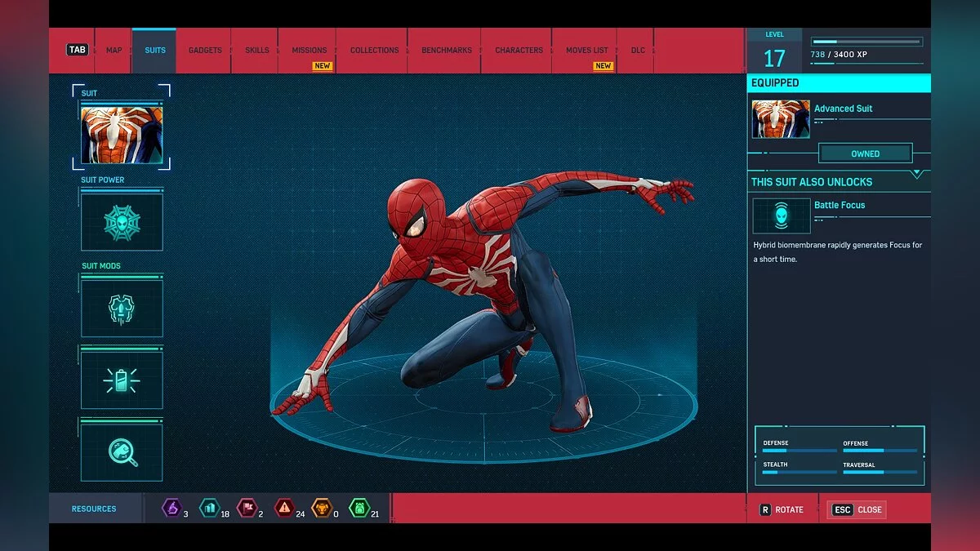Click the OWNED button
The image size is (980, 551).
866,153
